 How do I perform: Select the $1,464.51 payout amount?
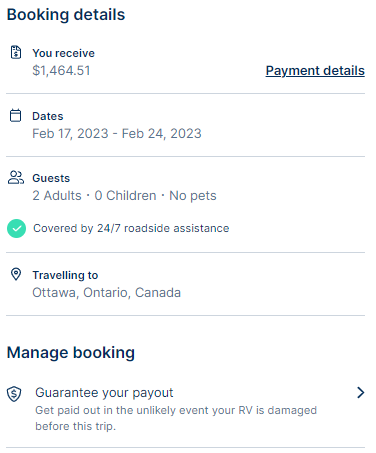[x=61, y=71]
